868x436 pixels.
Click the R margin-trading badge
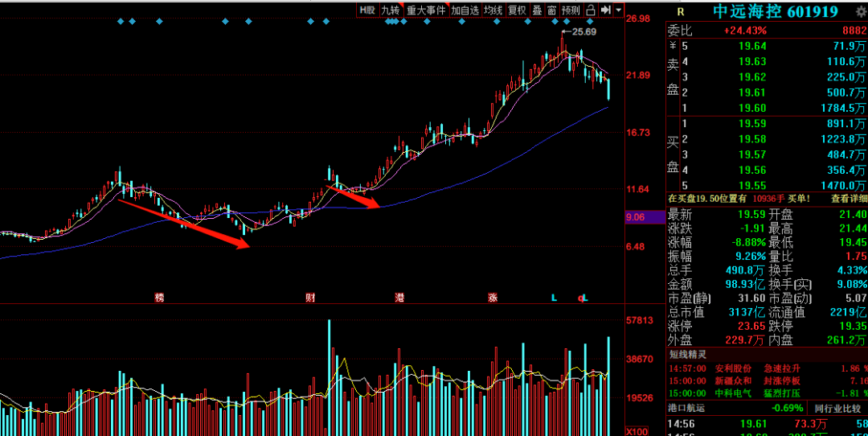(x=680, y=11)
